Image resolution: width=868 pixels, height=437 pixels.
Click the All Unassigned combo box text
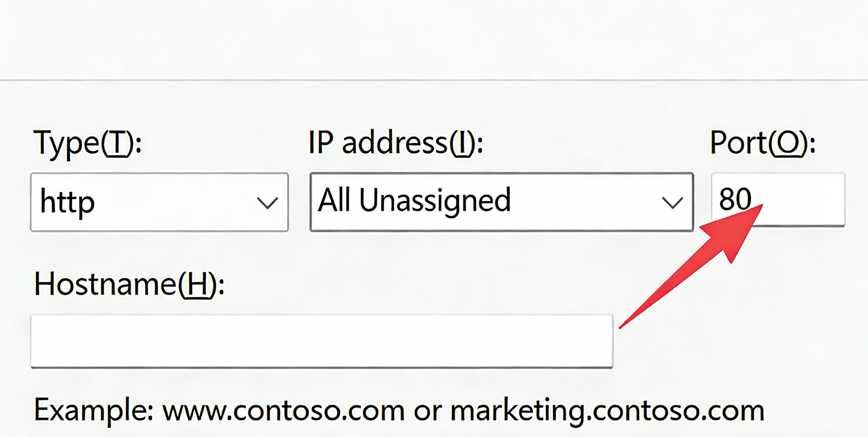coord(415,201)
